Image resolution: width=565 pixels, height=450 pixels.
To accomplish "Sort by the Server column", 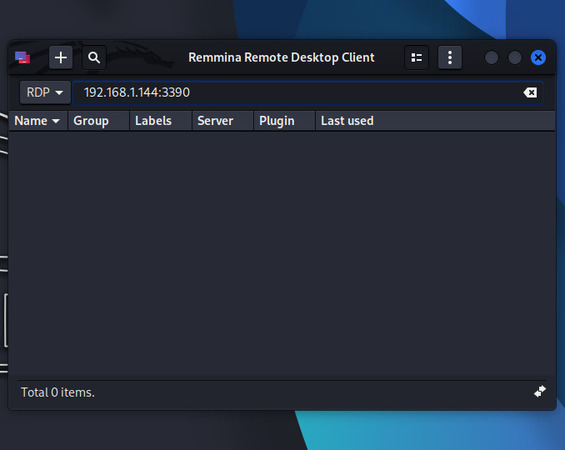I will tap(223, 121).
